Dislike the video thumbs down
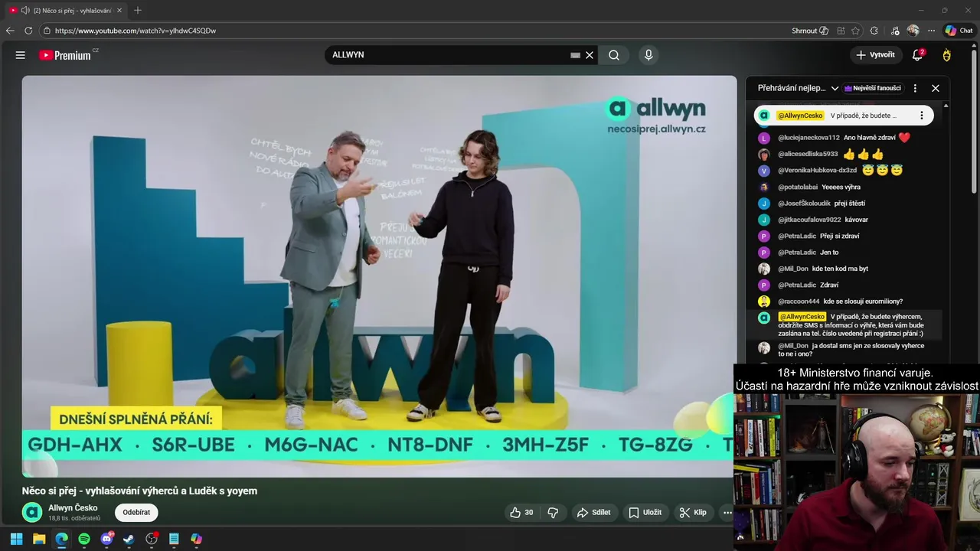The image size is (980, 551). (553, 513)
